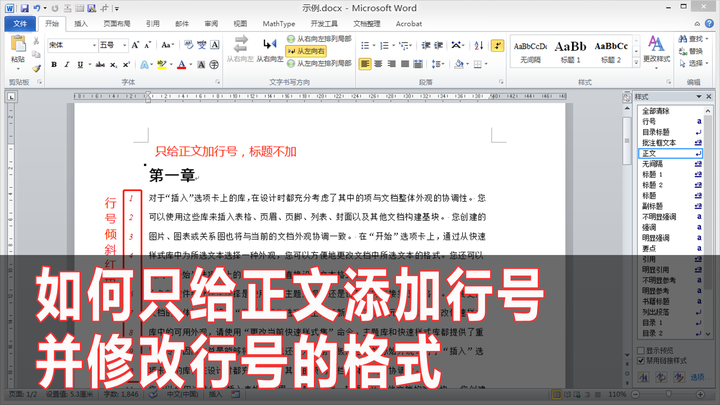Apply the 无间隔 quick style
This screenshot has height=405, width=720.
point(530,52)
